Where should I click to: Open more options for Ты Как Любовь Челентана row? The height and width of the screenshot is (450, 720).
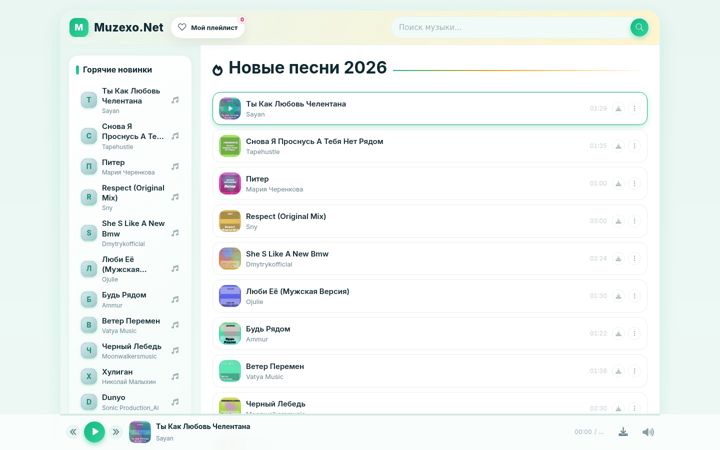click(634, 109)
